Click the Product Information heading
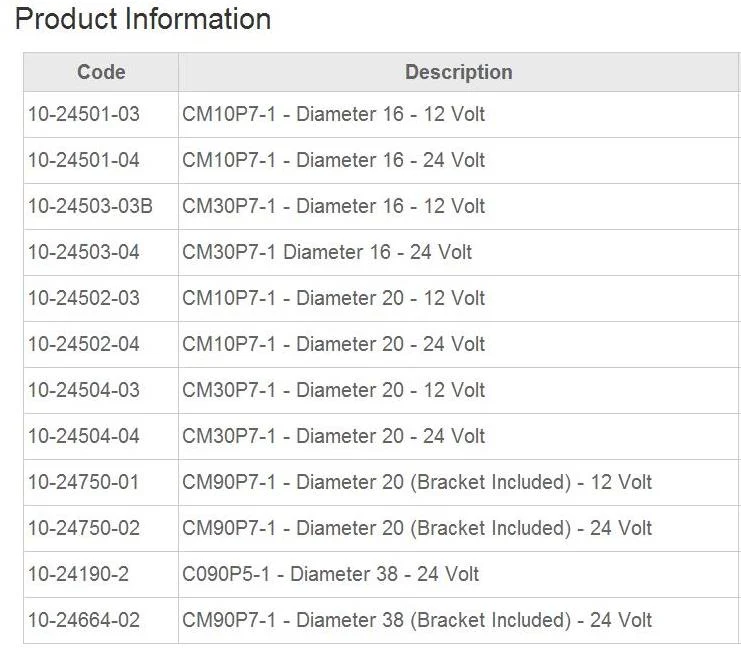The width and height of the screenshot is (741, 648). click(143, 20)
